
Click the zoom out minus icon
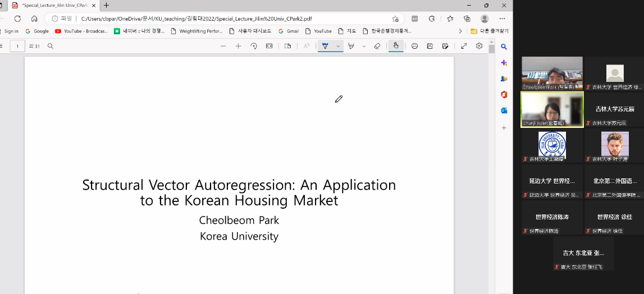pos(223,46)
